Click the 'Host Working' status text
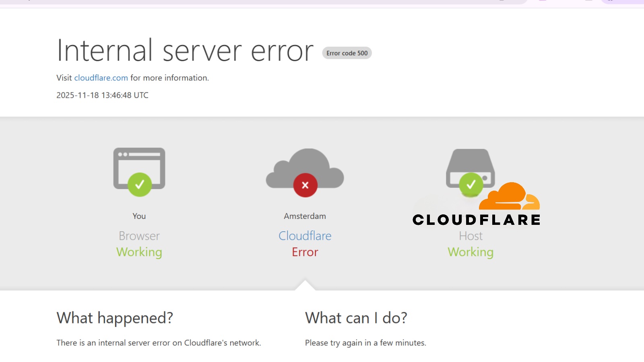This screenshot has height=362, width=644. 471,244
